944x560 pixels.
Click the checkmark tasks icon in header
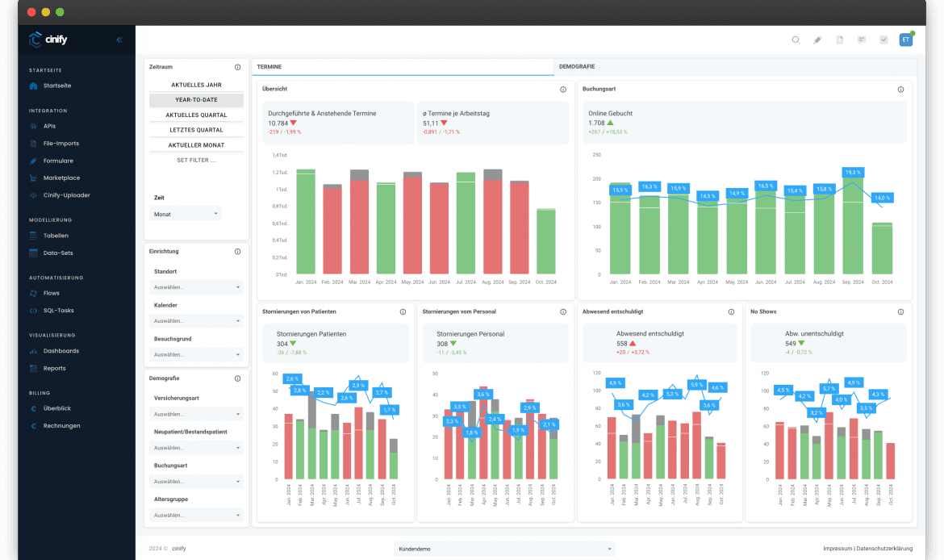click(x=883, y=40)
